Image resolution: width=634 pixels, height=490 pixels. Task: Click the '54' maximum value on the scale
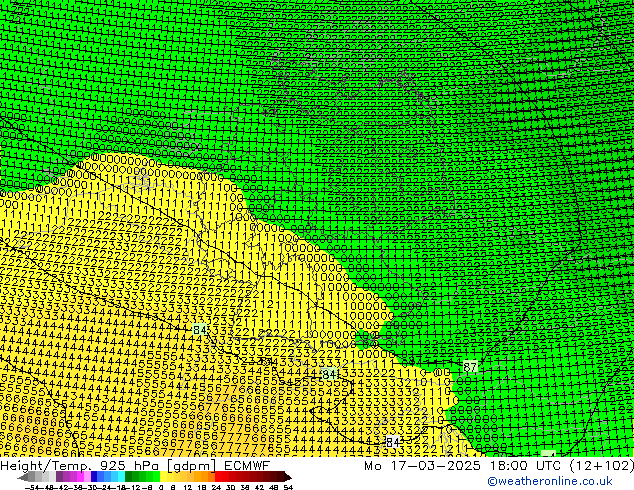[288, 488]
